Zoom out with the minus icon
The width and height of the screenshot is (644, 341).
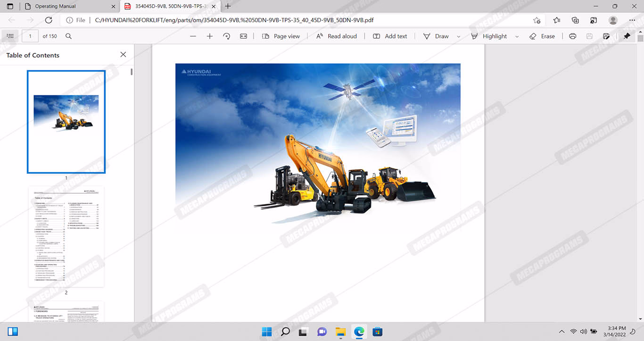(193, 36)
